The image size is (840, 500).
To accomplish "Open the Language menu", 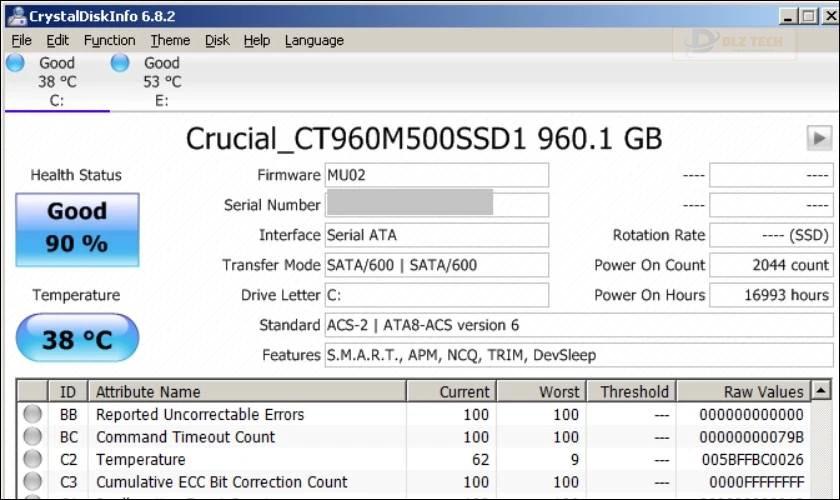I will click(314, 40).
